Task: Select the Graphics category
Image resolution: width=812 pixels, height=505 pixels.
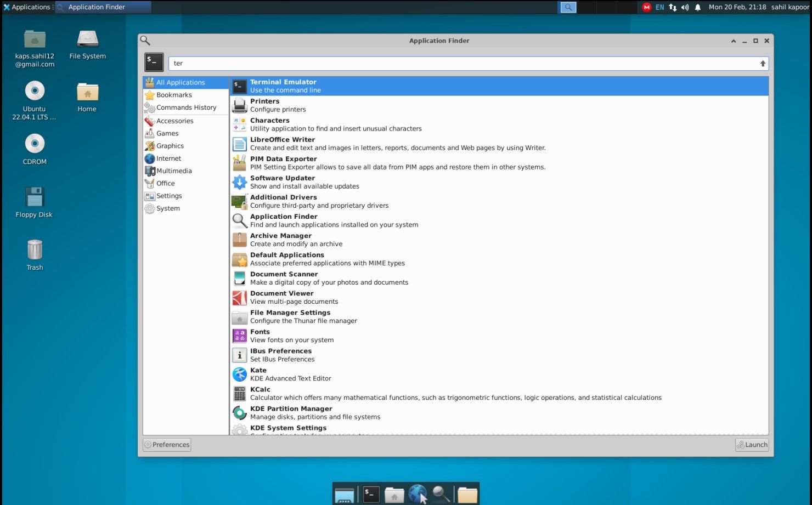Action: pos(170,146)
